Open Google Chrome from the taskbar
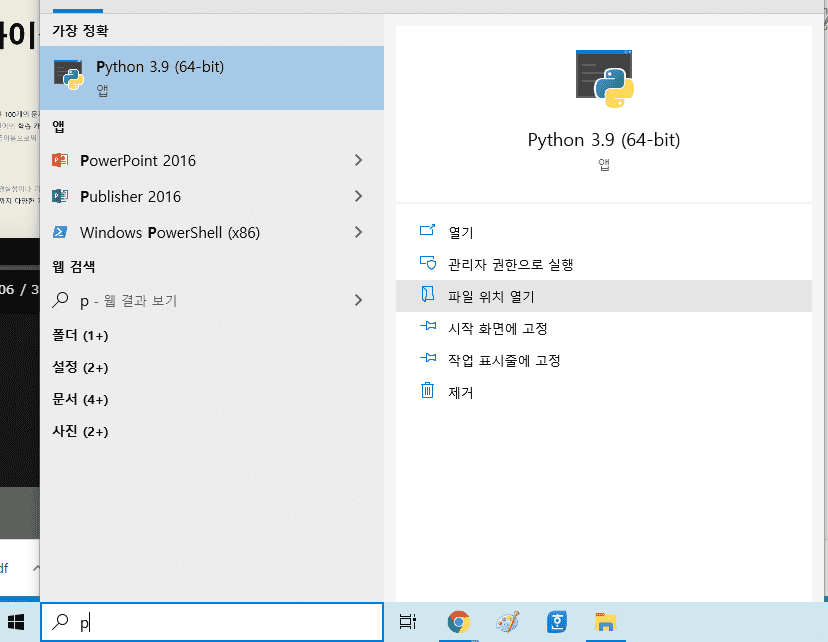This screenshot has width=828, height=642. pyautogui.click(x=459, y=622)
